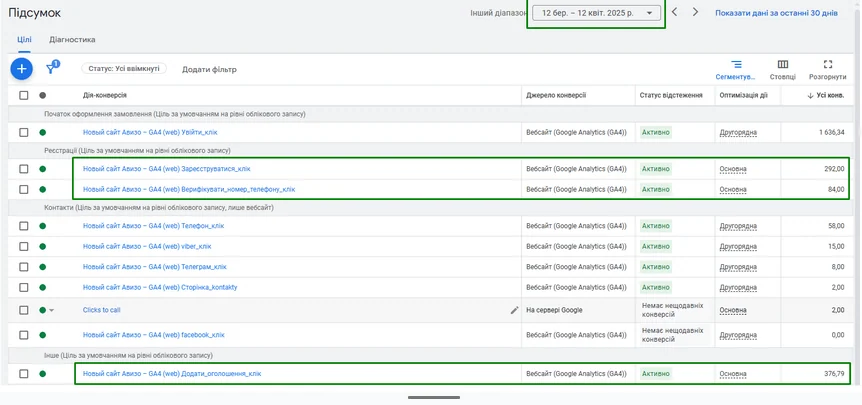Click the Підсумок page title
This screenshot has height=405, width=862.
pos(35,13)
